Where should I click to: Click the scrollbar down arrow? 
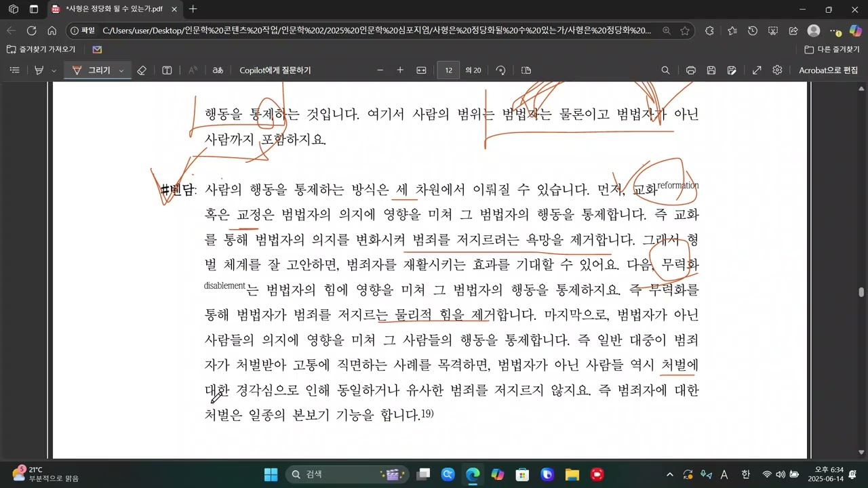(x=862, y=453)
